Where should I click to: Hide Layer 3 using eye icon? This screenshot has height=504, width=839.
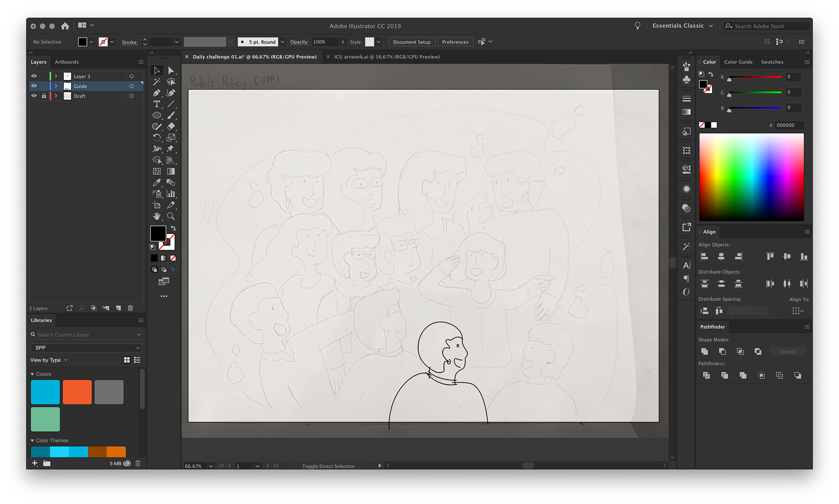pos(34,76)
